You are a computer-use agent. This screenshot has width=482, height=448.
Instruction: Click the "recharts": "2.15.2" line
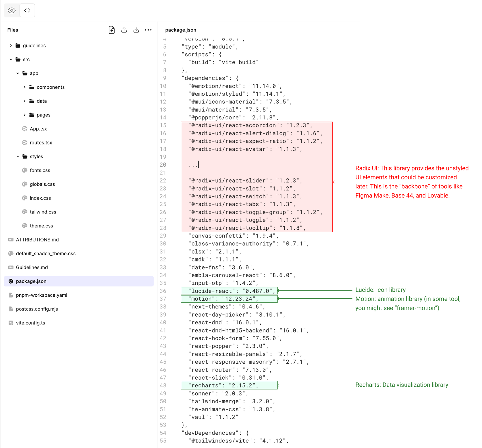coord(223,385)
